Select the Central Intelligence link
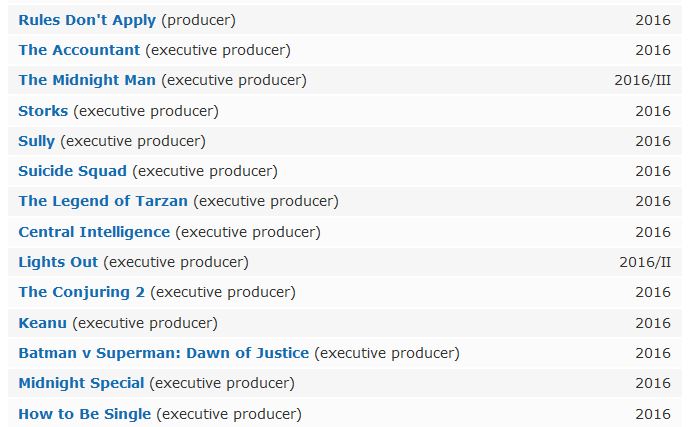 click(94, 232)
